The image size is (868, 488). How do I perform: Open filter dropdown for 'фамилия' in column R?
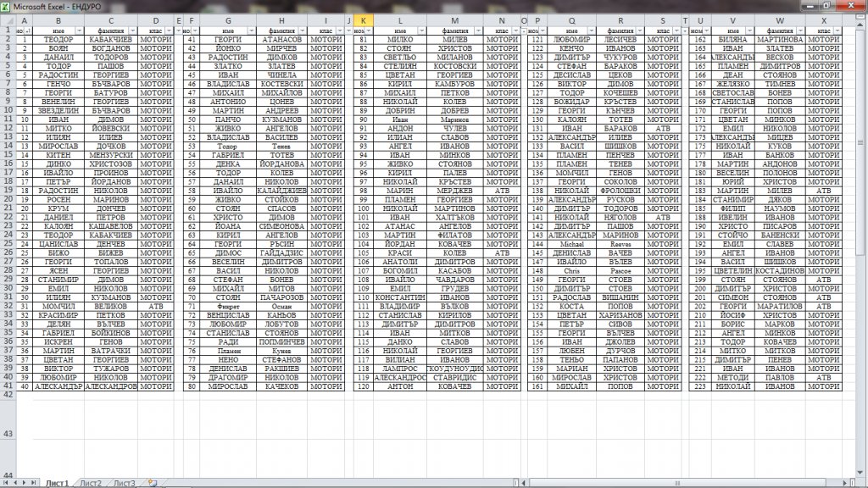[640, 30]
